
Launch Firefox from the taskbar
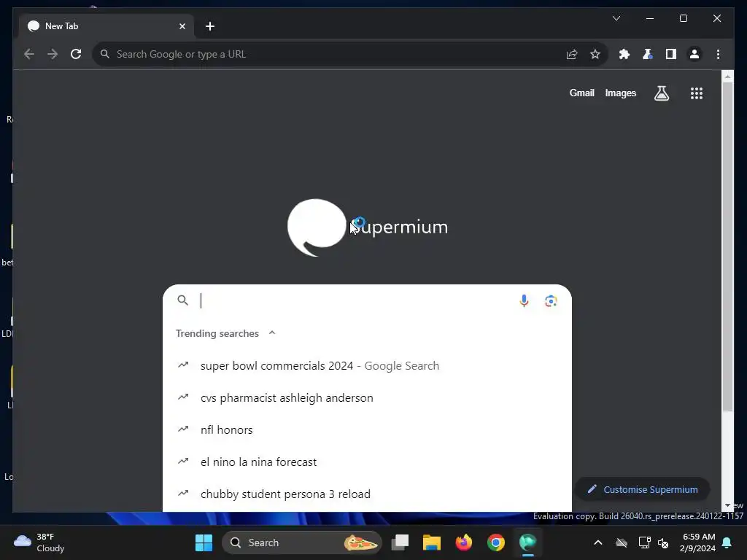[463, 542]
